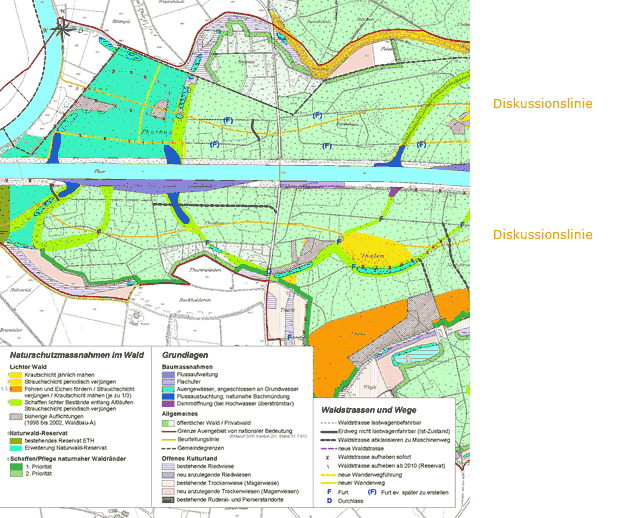Viewport: 643px width, 518px height.
Task: Click the blue F Furt legend symbol
Action: pos(330,493)
